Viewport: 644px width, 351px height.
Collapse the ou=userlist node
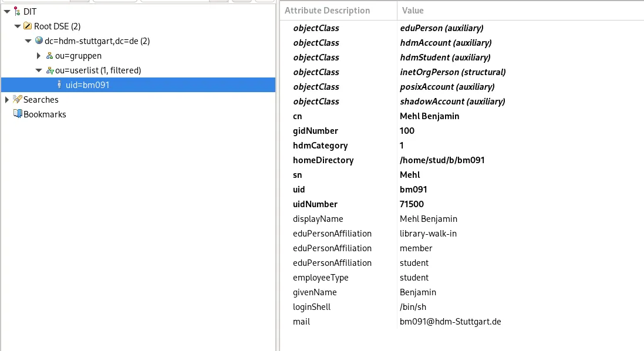click(x=38, y=70)
